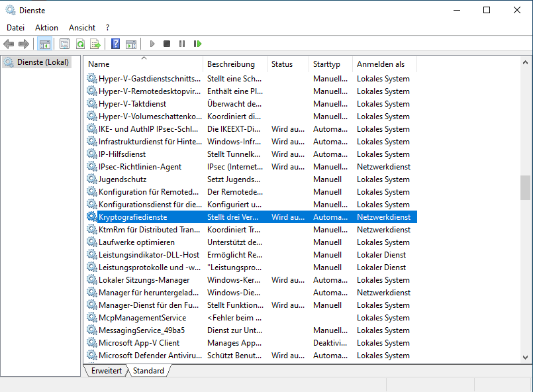This screenshot has width=533, height=392.
Task: Select the Standard tab
Action: pyautogui.click(x=148, y=371)
